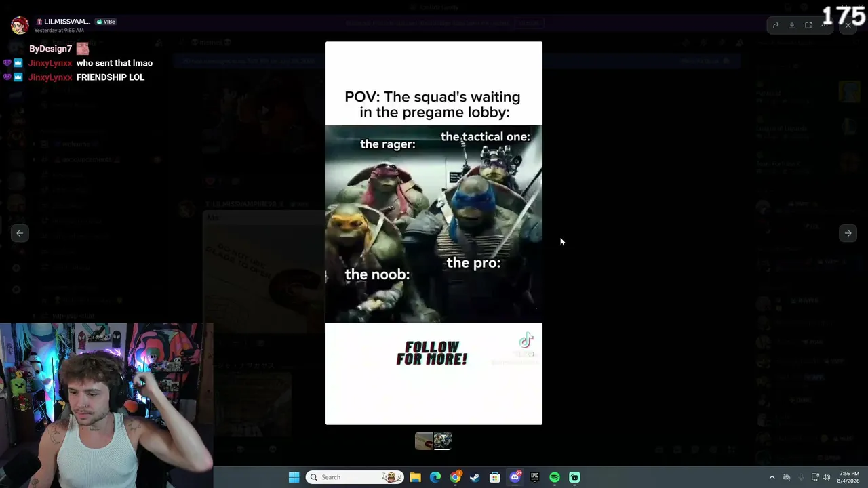Click the microphone tray icon
This screenshot has width=868, height=488.
(x=801, y=477)
